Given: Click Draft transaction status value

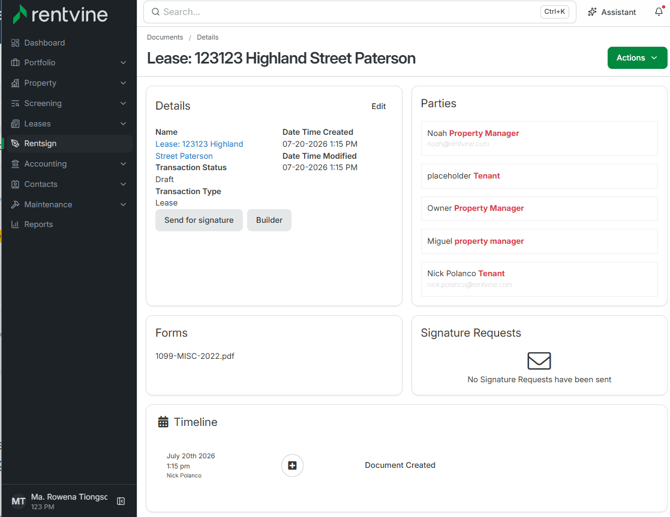Looking at the screenshot, I should pos(165,179).
